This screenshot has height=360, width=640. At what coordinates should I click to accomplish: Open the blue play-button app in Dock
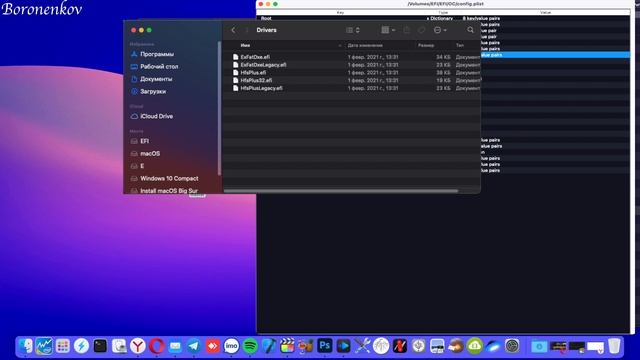343,346
